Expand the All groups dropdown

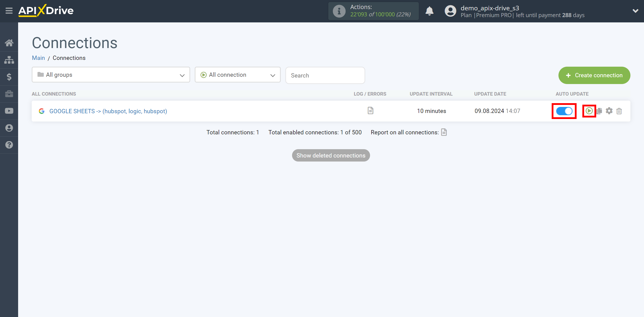tap(110, 75)
